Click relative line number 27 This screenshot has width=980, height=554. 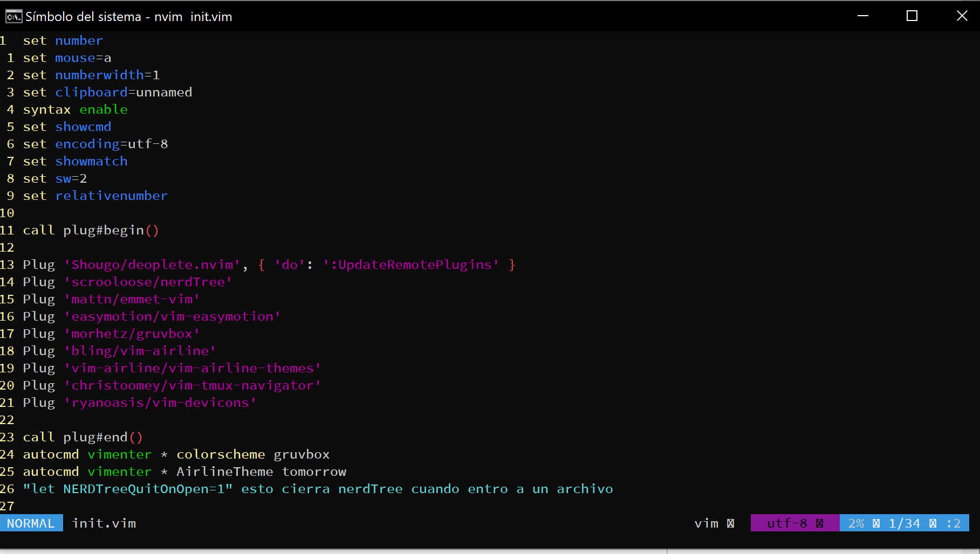tap(7, 506)
